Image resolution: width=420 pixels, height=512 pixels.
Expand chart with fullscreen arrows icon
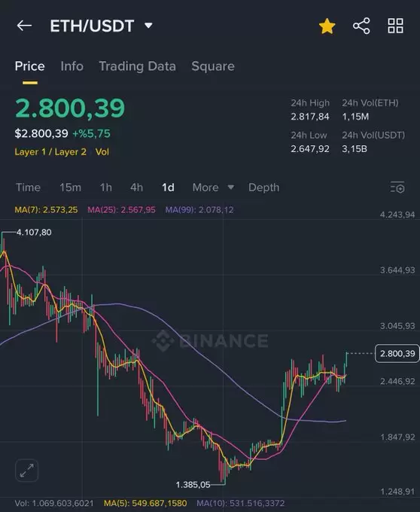click(x=27, y=471)
